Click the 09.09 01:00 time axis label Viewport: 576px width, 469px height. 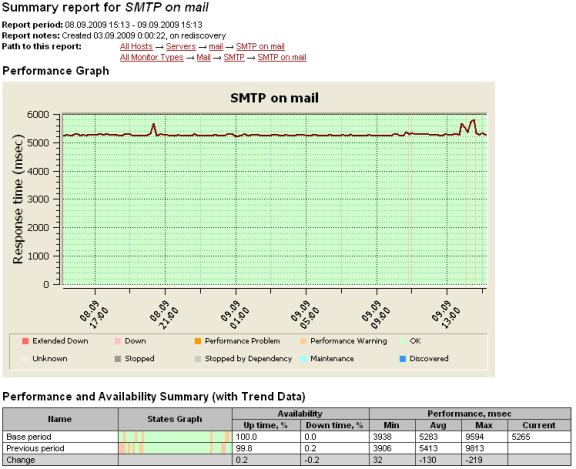point(235,315)
